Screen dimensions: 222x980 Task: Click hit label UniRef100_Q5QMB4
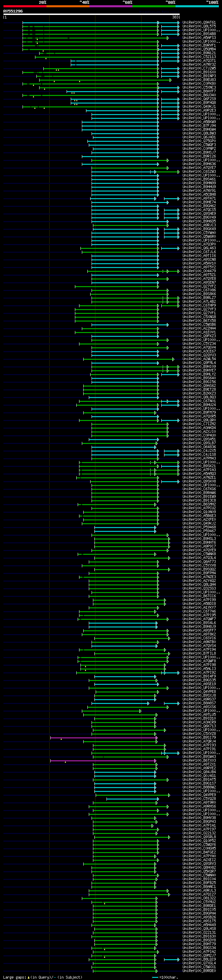coord(199,49)
